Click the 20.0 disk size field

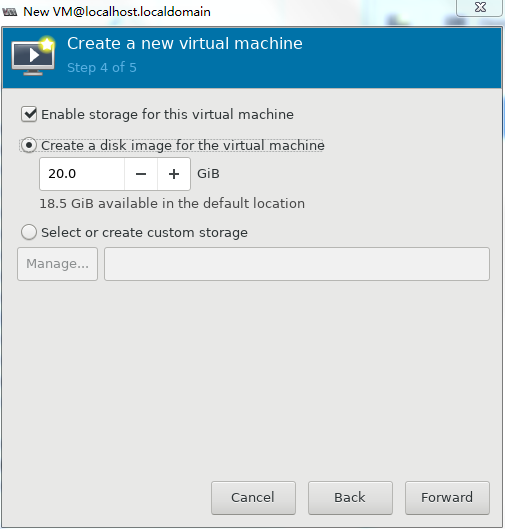coord(82,174)
